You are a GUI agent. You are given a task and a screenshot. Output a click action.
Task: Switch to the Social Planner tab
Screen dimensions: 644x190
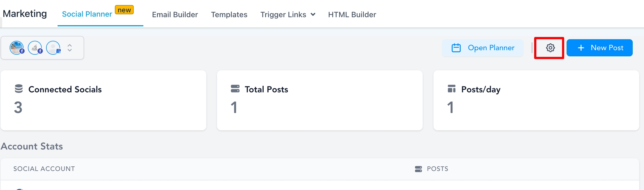point(87,14)
